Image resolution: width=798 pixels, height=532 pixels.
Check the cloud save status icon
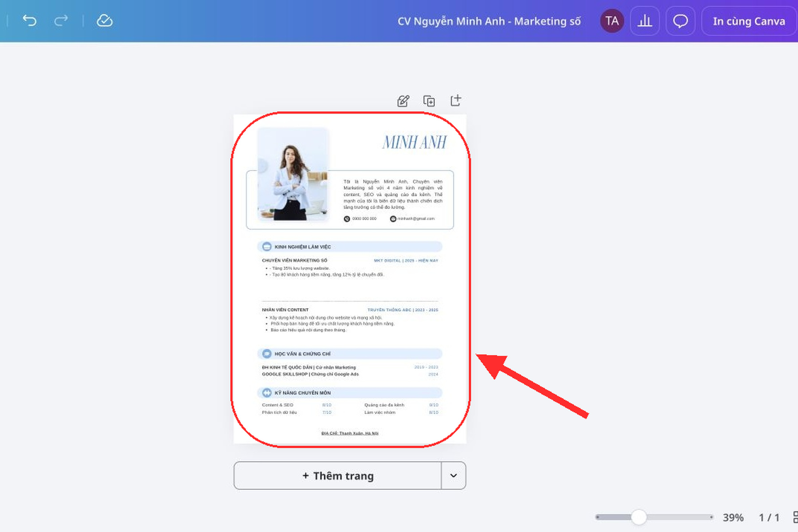point(105,20)
